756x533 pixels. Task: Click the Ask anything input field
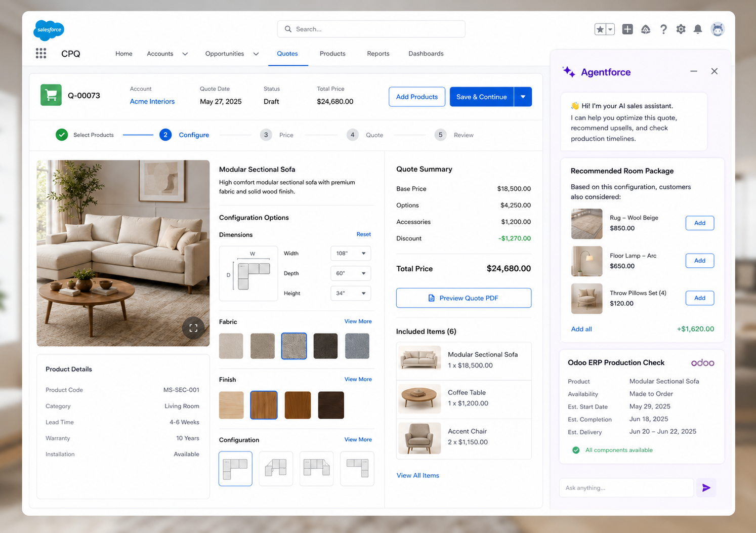pos(626,488)
